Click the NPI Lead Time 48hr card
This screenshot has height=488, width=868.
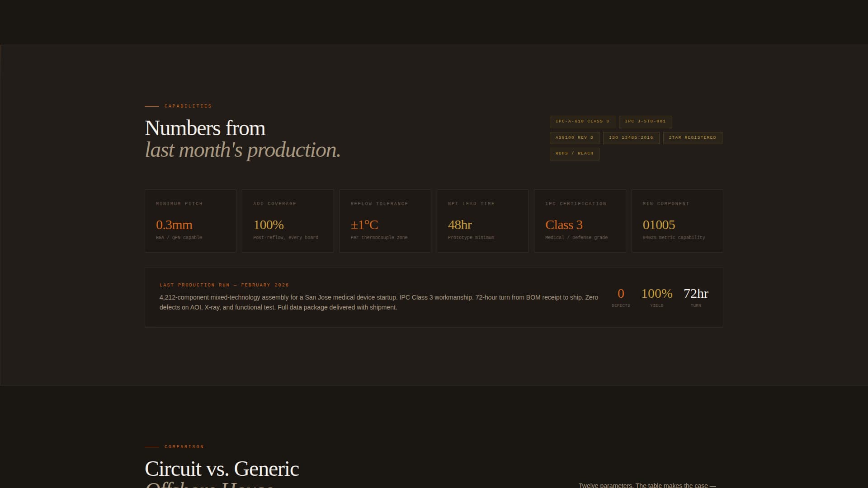(482, 221)
